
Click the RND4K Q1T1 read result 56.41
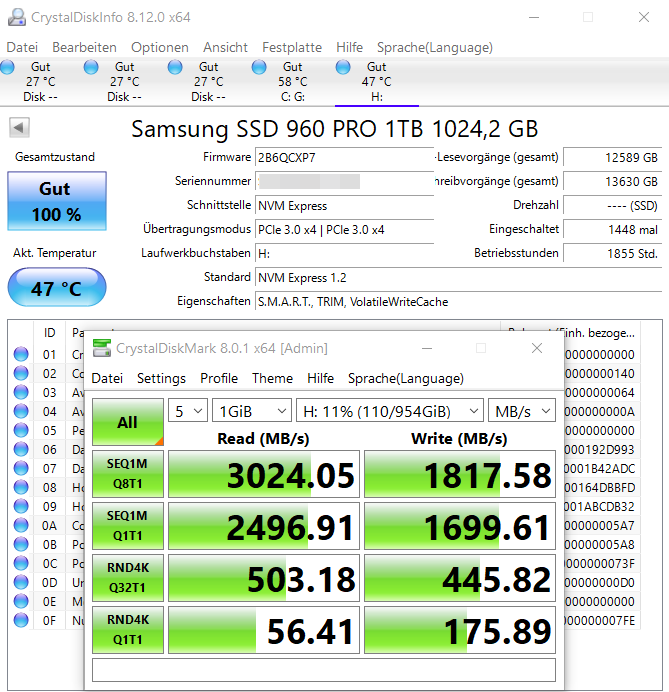pos(264,630)
